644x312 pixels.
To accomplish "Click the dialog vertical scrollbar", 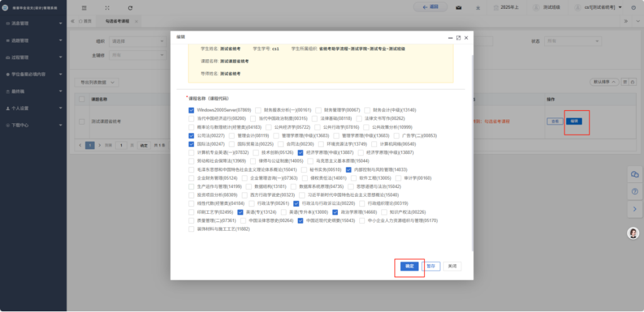I will (x=472, y=151).
